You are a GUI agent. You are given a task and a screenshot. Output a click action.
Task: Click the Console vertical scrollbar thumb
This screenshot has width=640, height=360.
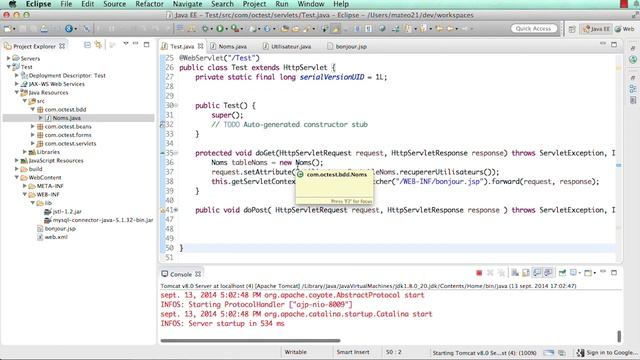[619, 336]
